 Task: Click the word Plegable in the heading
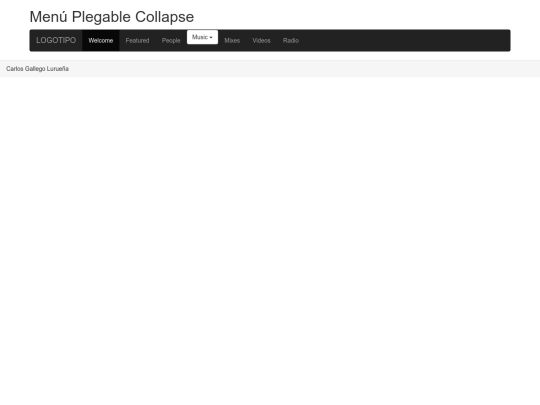[x=101, y=17]
